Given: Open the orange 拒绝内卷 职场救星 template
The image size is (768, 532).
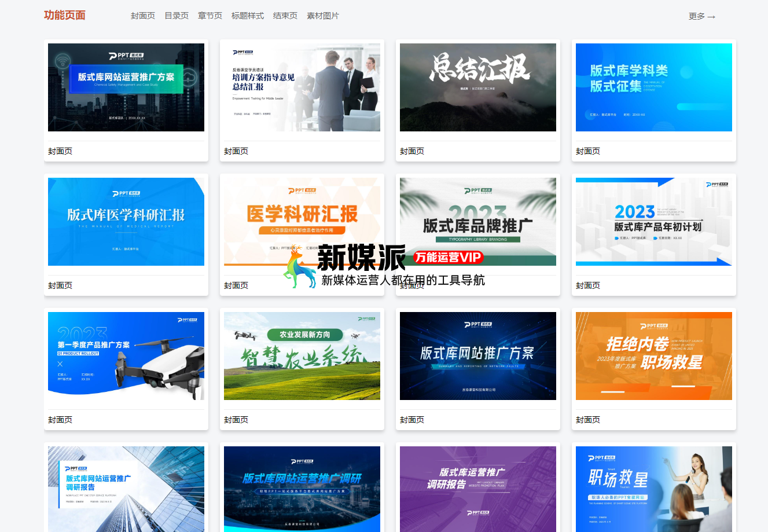Looking at the screenshot, I should click(654, 356).
